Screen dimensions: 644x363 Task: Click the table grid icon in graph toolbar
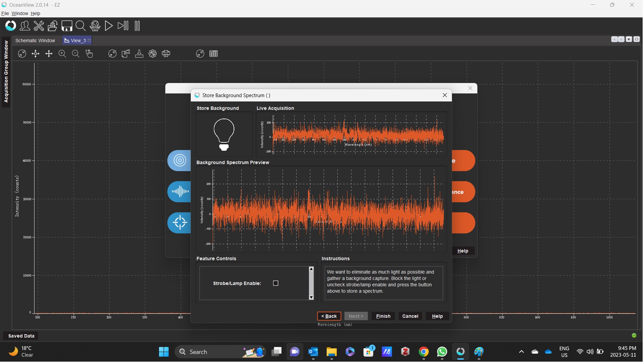click(214, 54)
